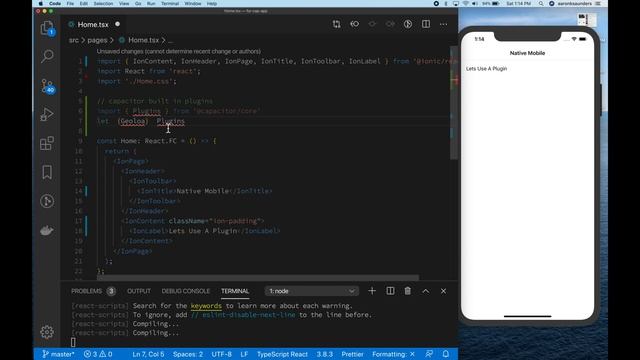Kill the terminal with trash icon

click(x=407, y=291)
